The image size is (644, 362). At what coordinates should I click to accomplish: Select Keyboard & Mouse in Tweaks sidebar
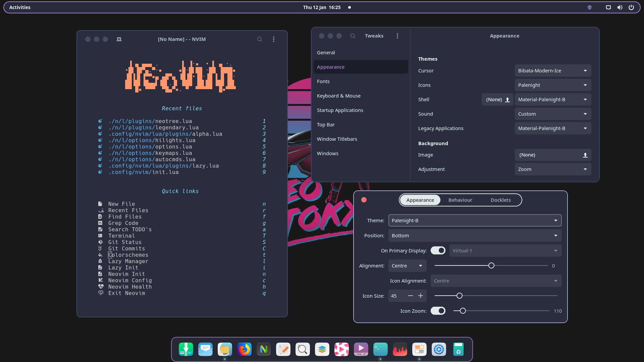[x=361, y=96]
